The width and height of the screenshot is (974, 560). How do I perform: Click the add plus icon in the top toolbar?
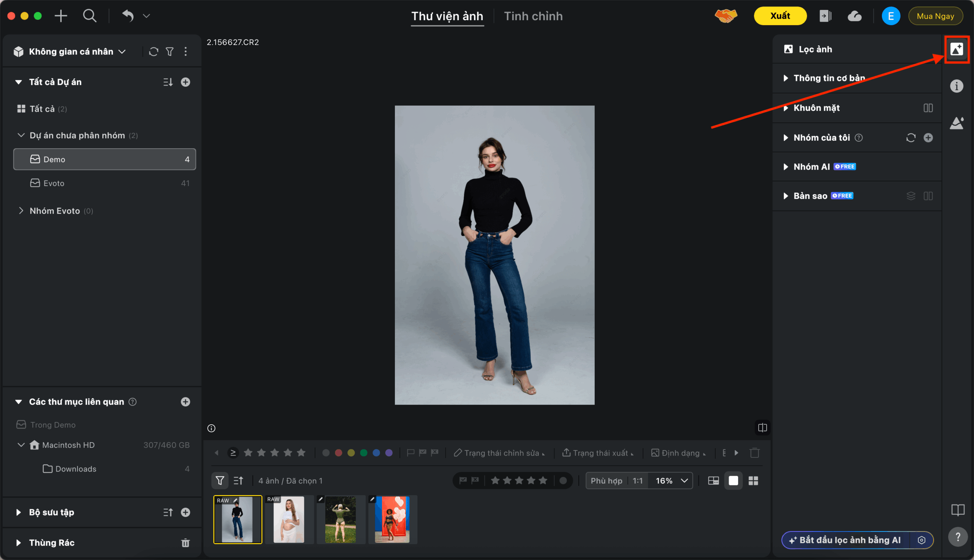coord(61,16)
